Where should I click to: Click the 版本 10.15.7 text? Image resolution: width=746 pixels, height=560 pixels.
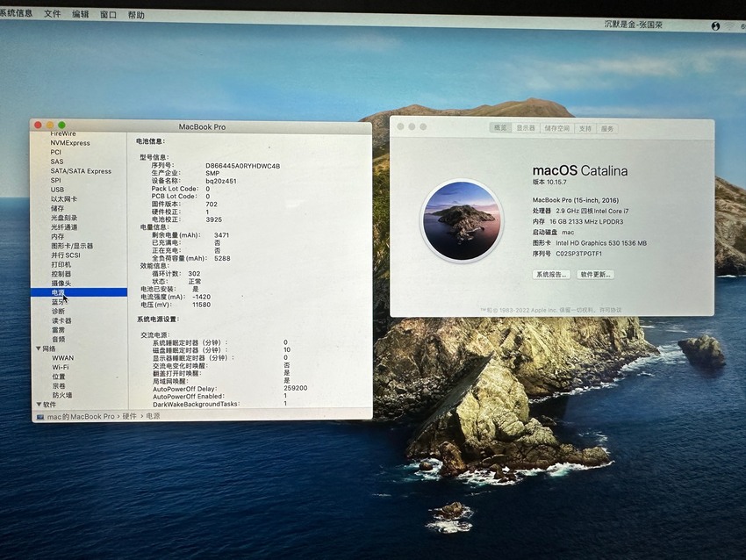tap(549, 182)
